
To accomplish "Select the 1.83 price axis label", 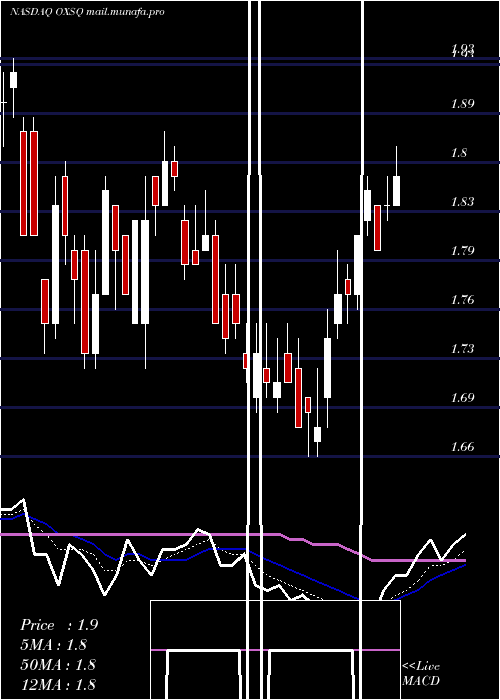I will (x=462, y=202).
